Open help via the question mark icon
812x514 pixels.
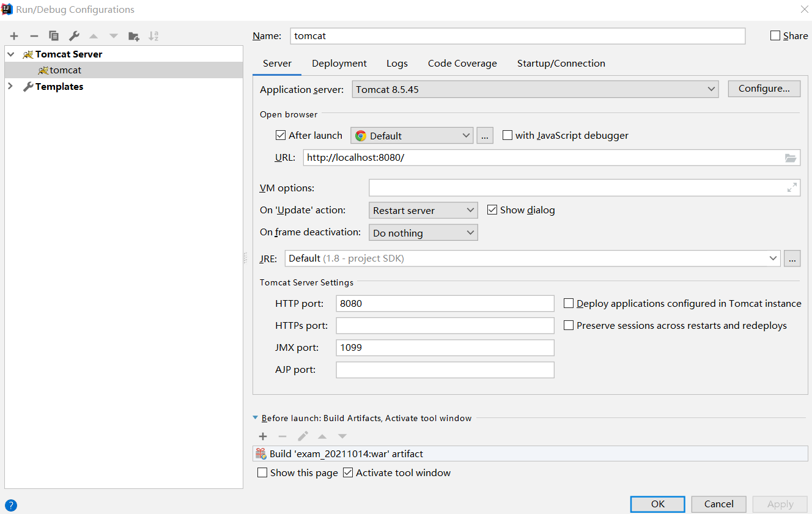tap(10, 505)
